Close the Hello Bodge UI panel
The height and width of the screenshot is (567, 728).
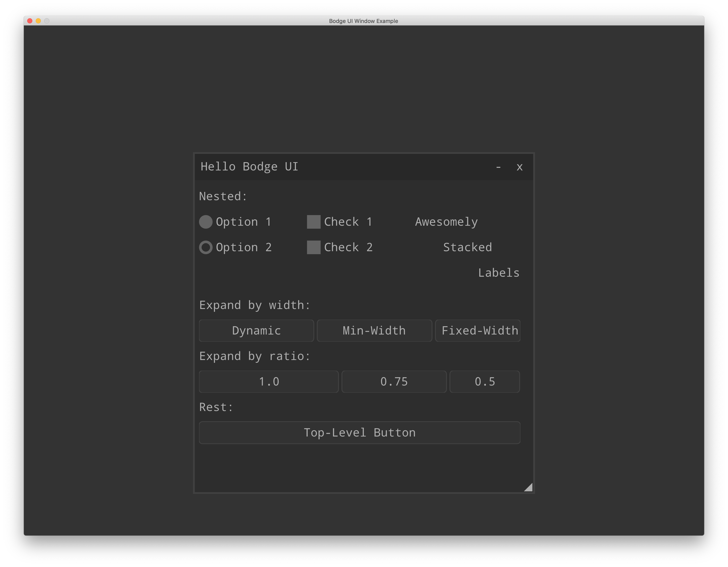tap(520, 167)
